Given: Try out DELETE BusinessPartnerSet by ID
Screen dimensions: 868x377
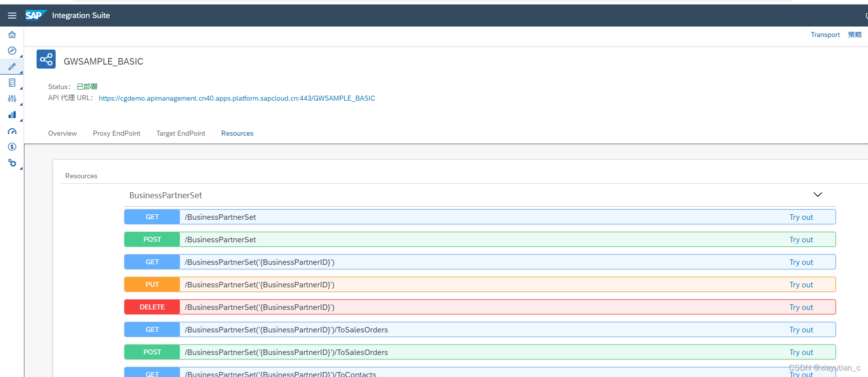Looking at the screenshot, I should pyautogui.click(x=801, y=307).
